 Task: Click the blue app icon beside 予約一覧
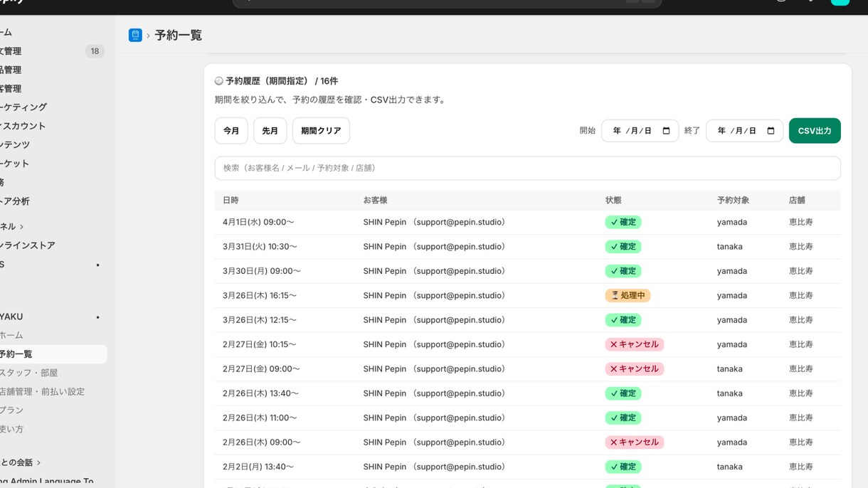point(135,35)
